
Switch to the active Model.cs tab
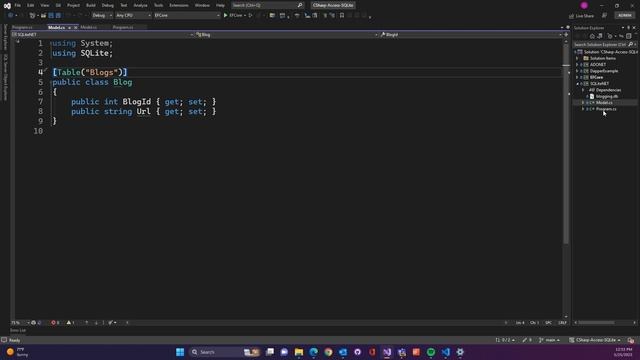(x=56, y=27)
